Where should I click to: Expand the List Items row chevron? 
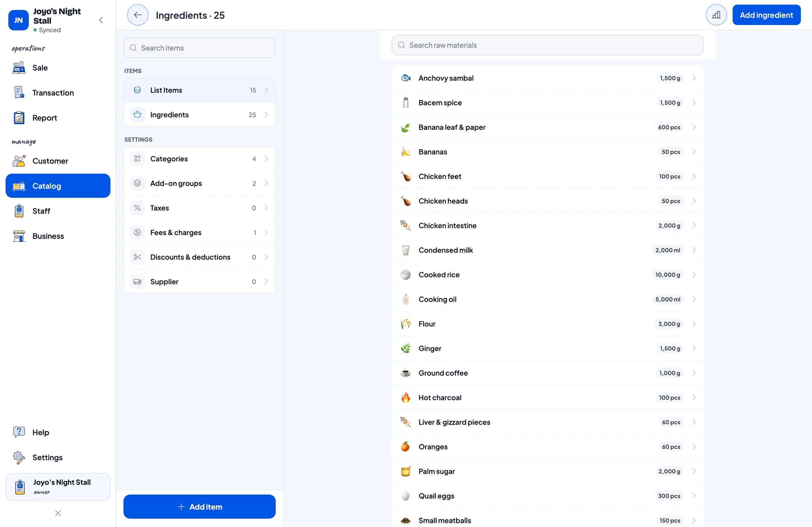click(266, 90)
